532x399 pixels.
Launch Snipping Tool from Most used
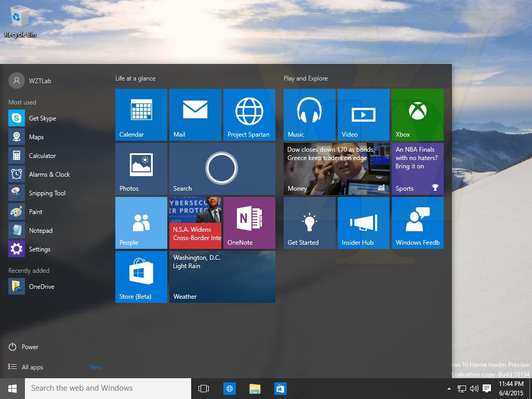(56, 193)
